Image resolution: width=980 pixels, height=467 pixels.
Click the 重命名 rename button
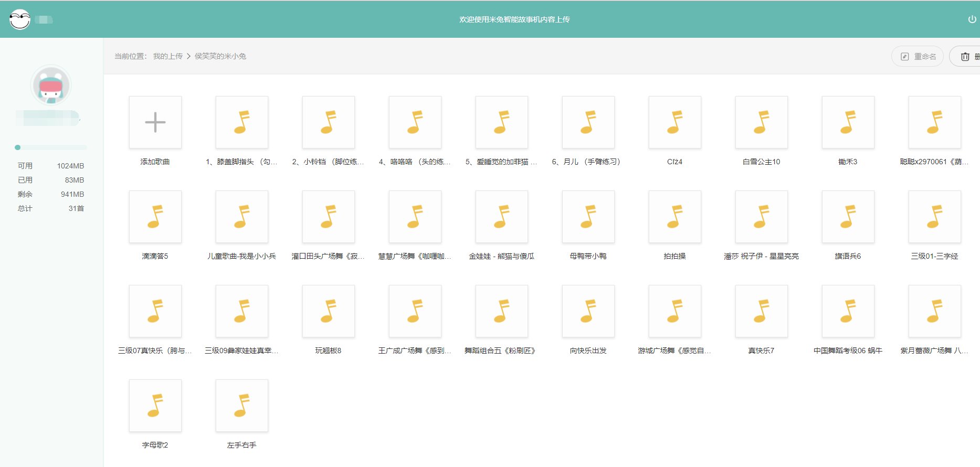coord(918,56)
